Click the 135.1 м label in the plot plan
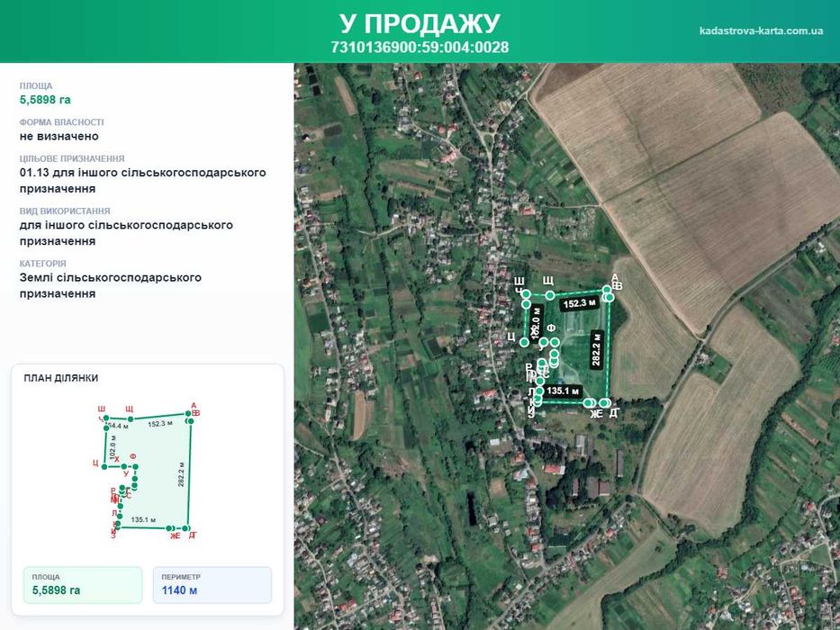The image size is (840, 630). pos(143,519)
